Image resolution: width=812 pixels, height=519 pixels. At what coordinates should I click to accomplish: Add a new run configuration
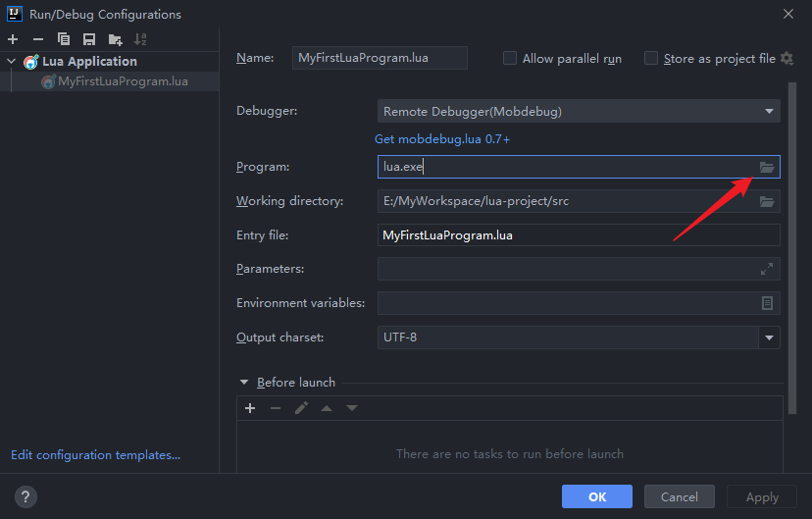pyautogui.click(x=13, y=39)
